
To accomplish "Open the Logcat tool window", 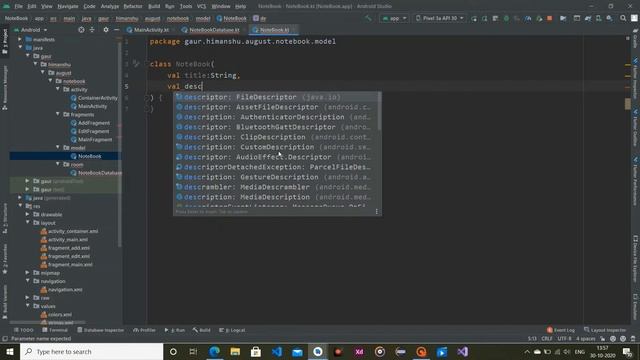I will tap(232, 330).
